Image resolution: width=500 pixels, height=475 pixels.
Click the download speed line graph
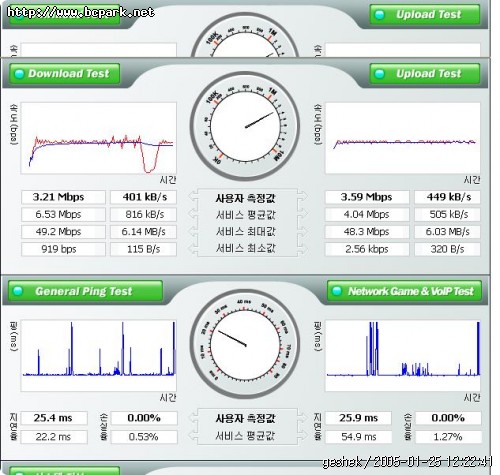(98, 138)
